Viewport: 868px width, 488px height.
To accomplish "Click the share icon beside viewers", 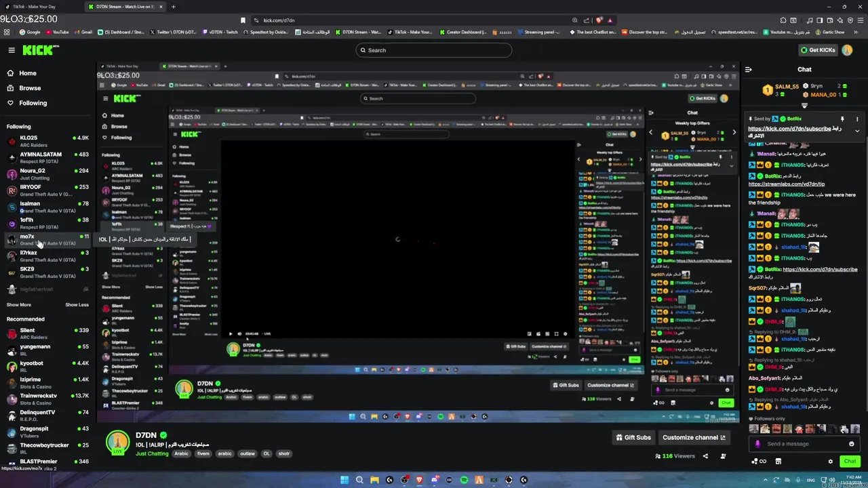I will (x=705, y=456).
